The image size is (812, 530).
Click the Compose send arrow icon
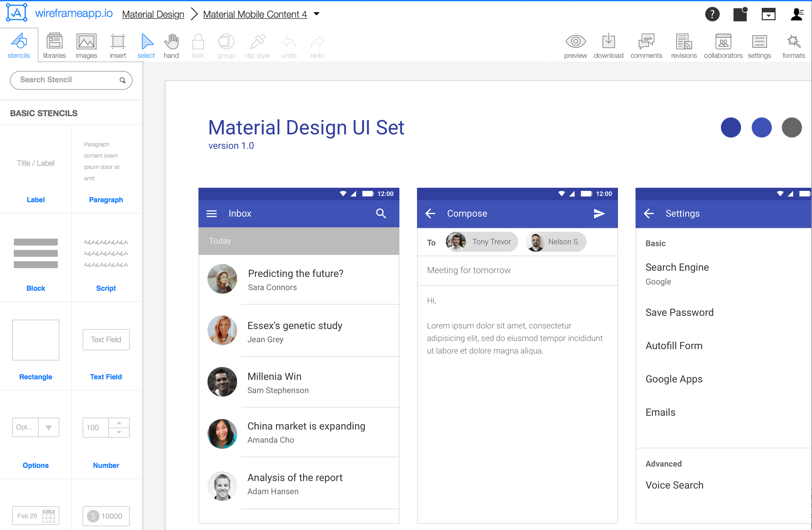coord(599,214)
